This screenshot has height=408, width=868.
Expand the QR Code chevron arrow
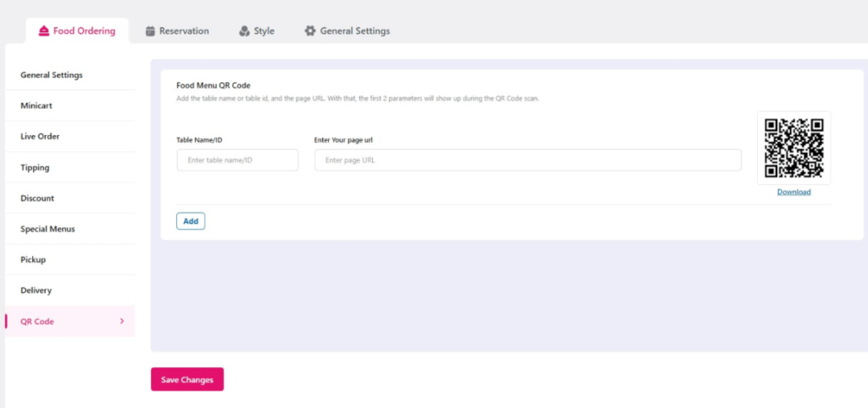coord(122,321)
